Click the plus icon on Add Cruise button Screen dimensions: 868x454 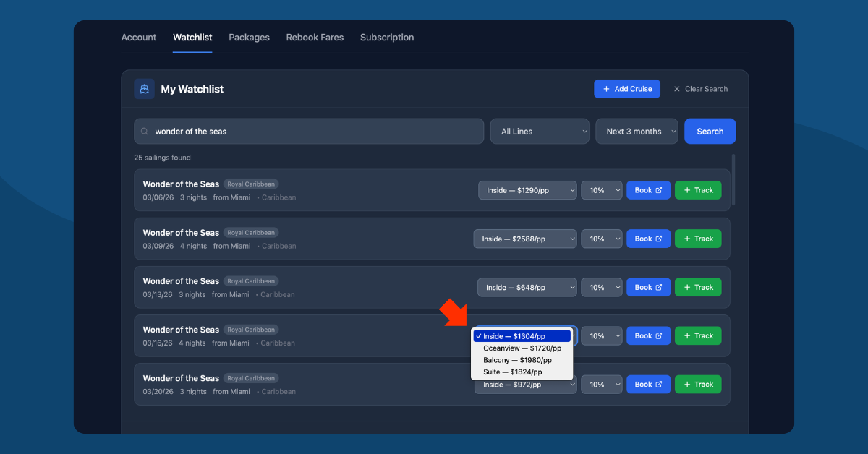(x=606, y=89)
